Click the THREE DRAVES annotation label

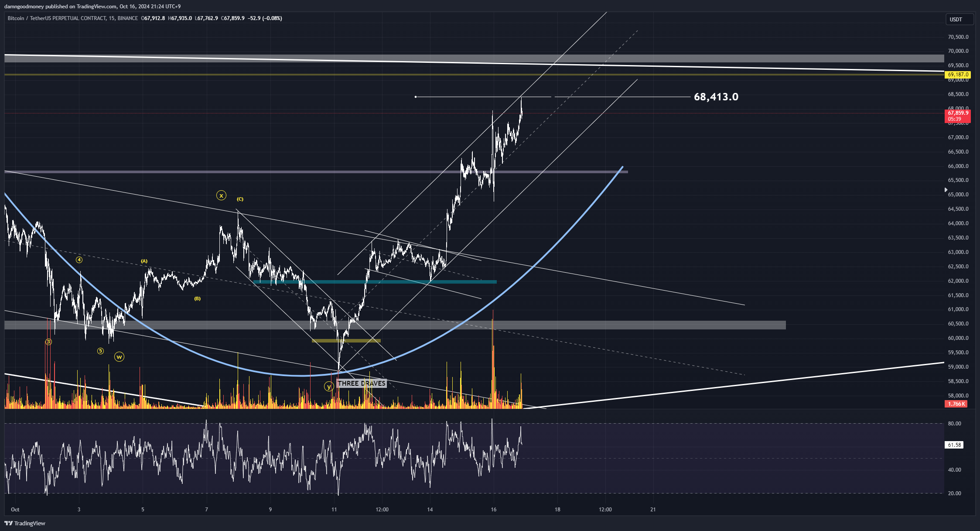[362, 383]
